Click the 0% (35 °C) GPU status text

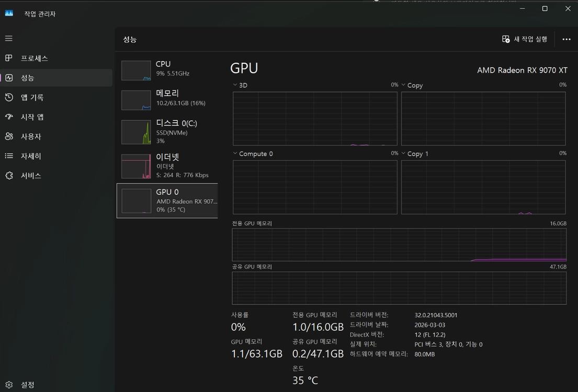[x=171, y=210]
